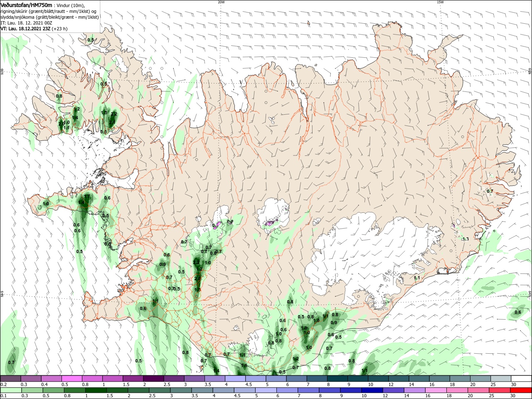Viewport: 532px width, 399px height.
Task: Select the deep navy rain swatch starting at 10
Action: click(x=372, y=391)
